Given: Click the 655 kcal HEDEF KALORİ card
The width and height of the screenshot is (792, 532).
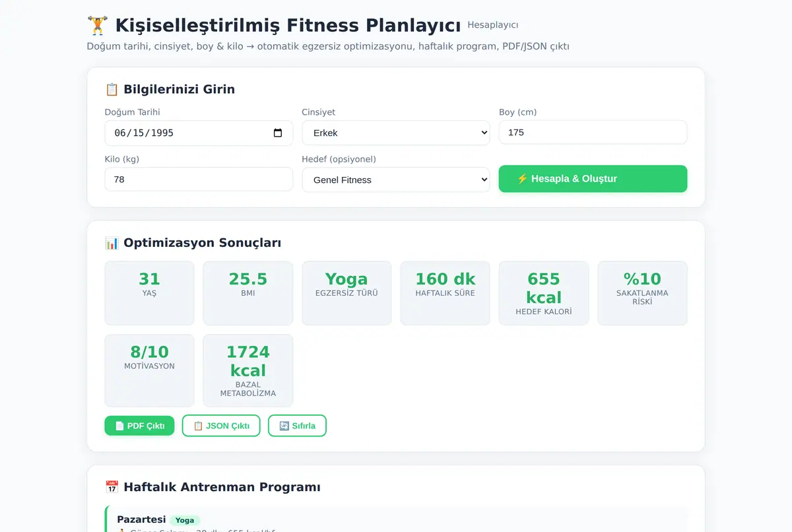Looking at the screenshot, I should [x=544, y=293].
